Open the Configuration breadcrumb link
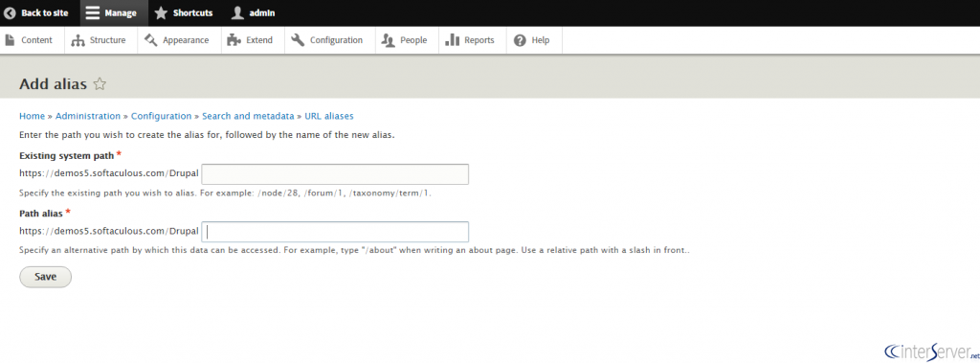 (x=161, y=116)
